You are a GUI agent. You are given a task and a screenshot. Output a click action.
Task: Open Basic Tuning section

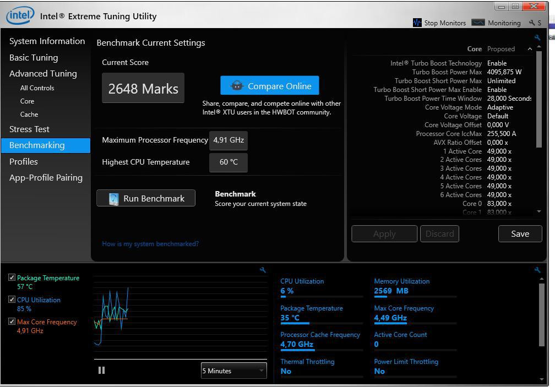click(x=34, y=57)
